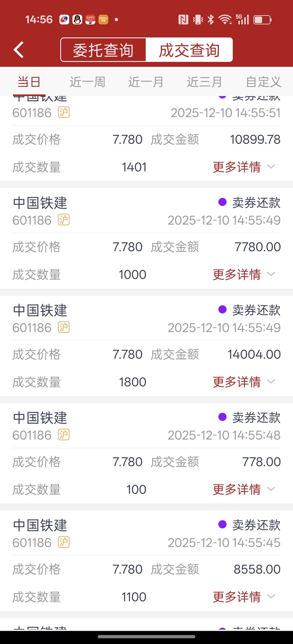Tap the 沪 market badge on 14:55:45 record

point(64,542)
